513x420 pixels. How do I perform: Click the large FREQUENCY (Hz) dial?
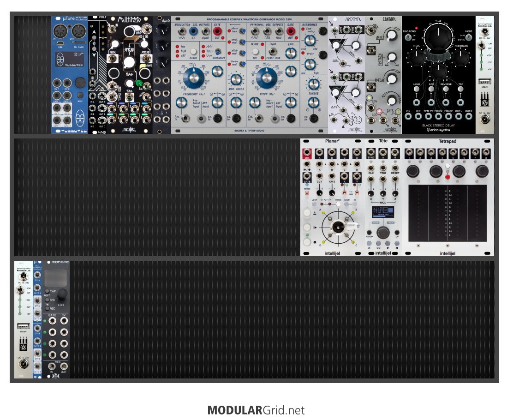pos(194,78)
